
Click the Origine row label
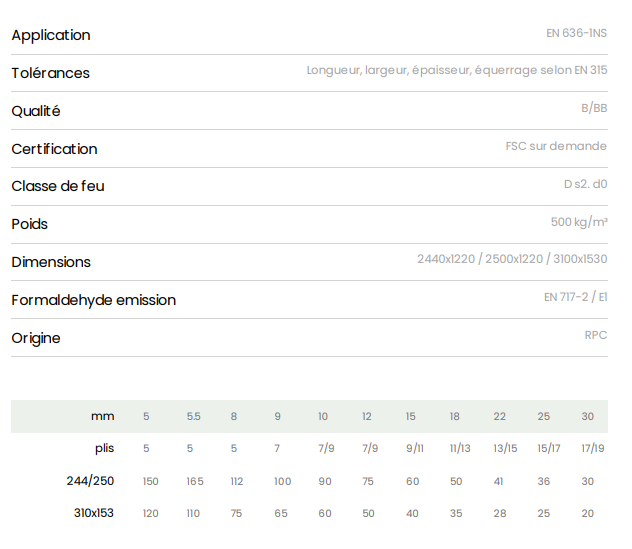tap(36, 338)
